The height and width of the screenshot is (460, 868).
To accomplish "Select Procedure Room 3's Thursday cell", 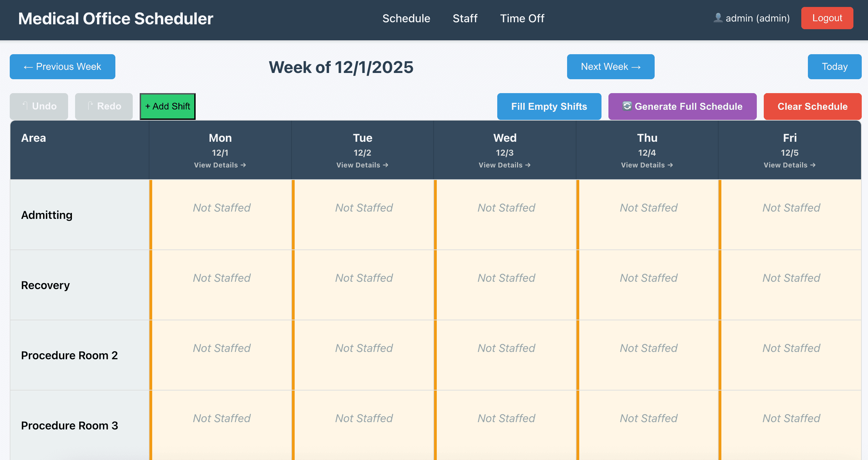I will 648,424.
